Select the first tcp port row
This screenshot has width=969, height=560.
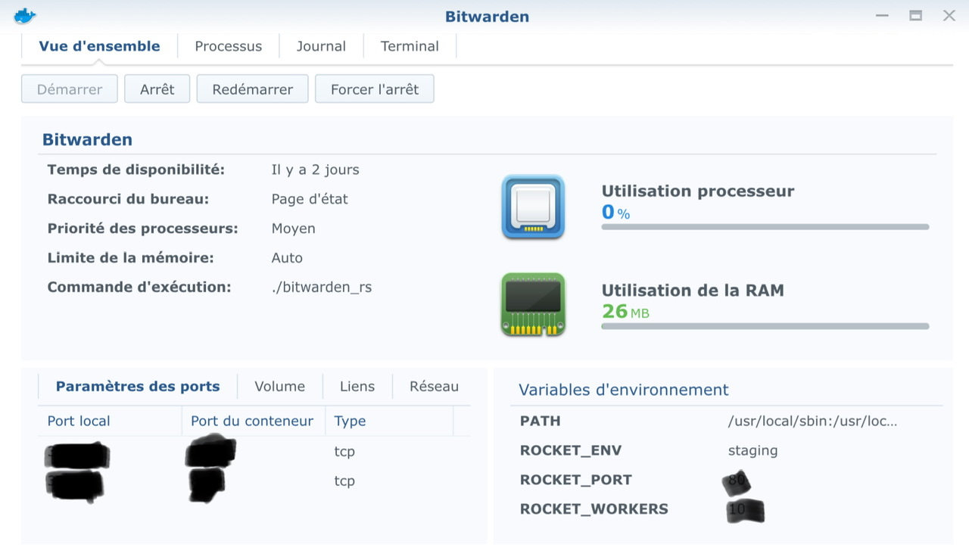pyautogui.click(x=254, y=452)
